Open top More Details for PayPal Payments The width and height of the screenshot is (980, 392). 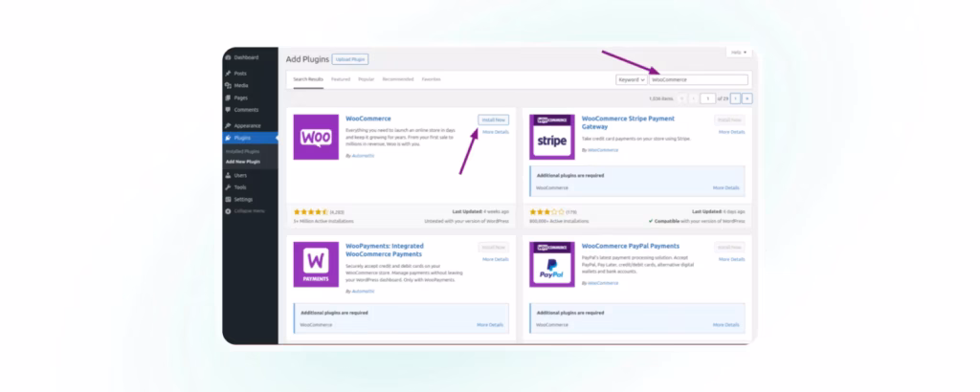[x=732, y=259]
